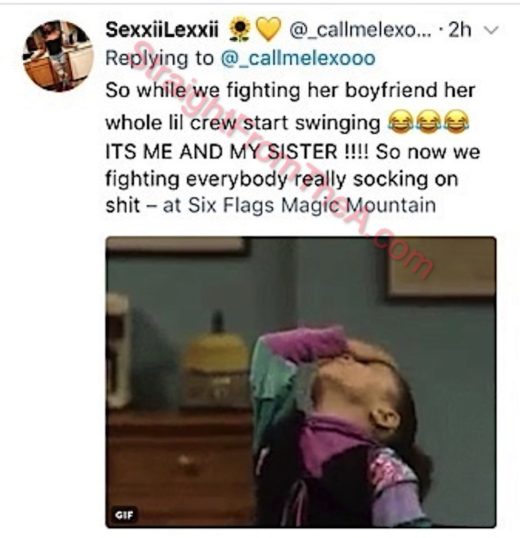Viewport: 520px width, 538px height.
Task: Open the tweet options chevron menu
Action: [x=492, y=31]
